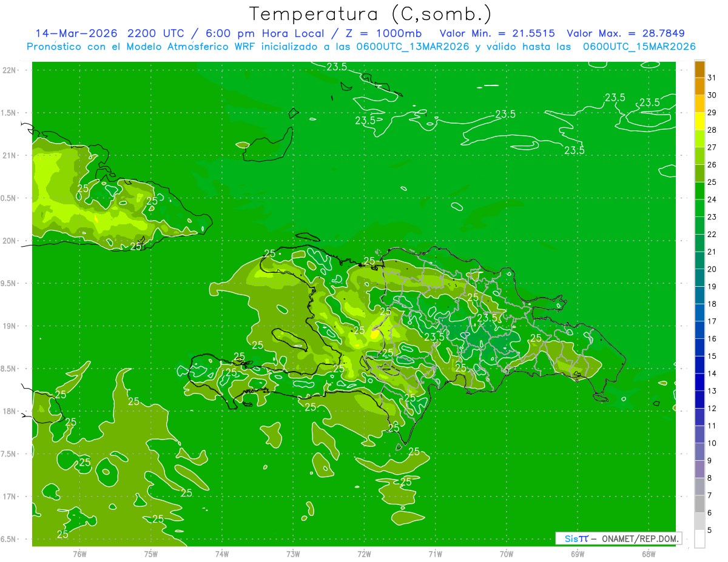Click the 20N latitude axis label

9,241
